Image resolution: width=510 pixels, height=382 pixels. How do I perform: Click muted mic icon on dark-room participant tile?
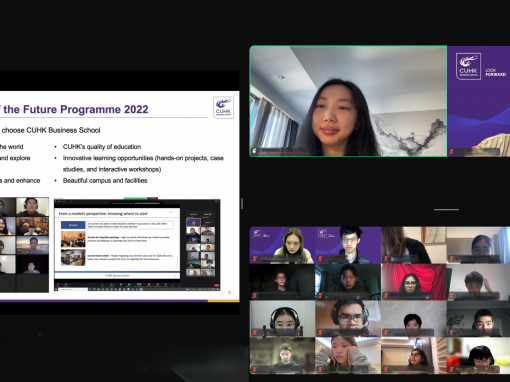255,295
